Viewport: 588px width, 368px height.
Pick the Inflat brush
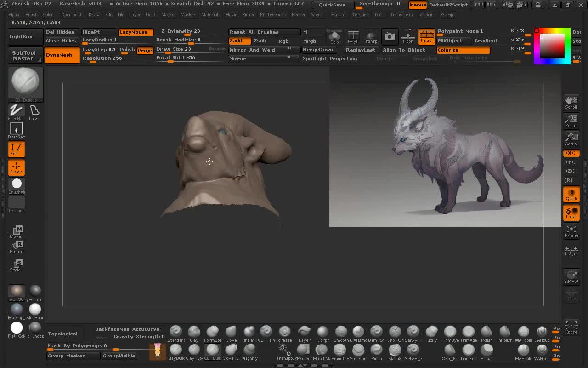249,333
